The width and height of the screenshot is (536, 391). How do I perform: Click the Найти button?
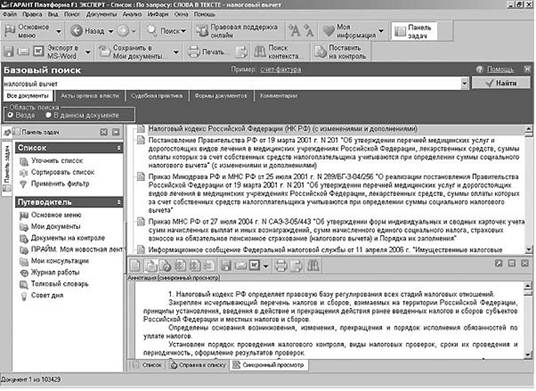click(501, 83)
